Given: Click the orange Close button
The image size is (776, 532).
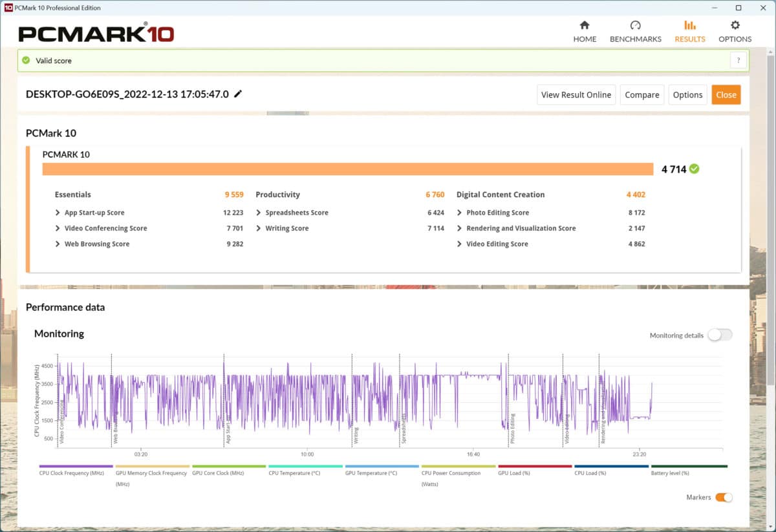Looking at the screenshot, I should click(x=726, y=94).
